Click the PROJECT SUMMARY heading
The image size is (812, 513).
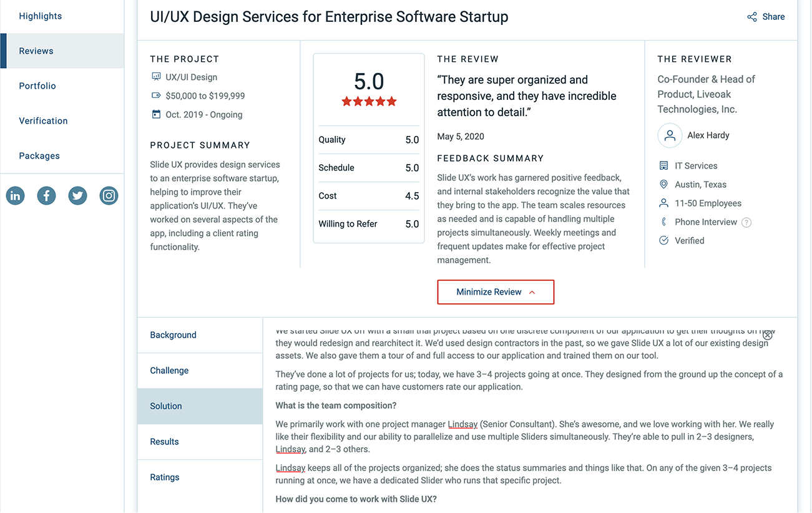coord(200,145)
